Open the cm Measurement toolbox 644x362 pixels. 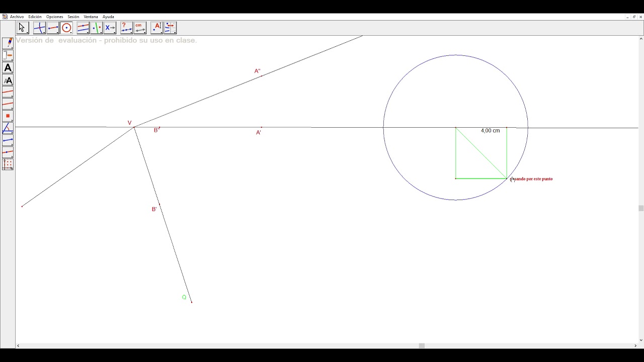point(140,28)
